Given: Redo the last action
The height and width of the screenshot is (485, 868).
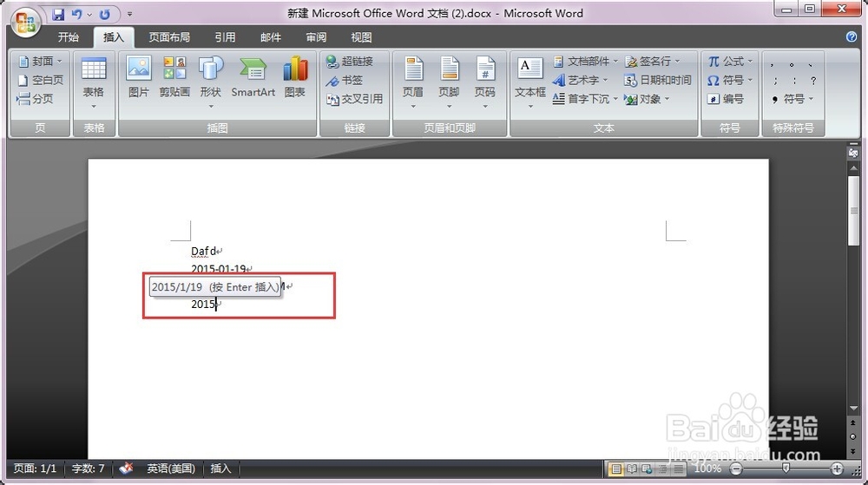Looking at the screenshot, I should point(105,15).
